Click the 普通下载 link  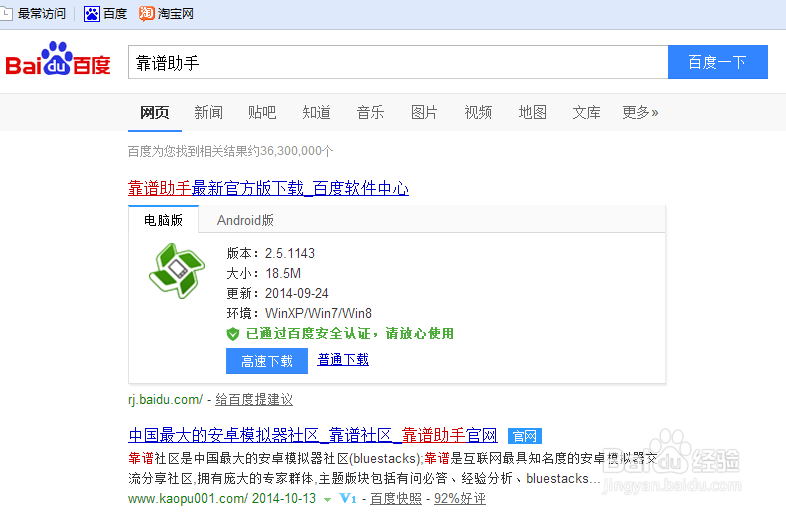[x=343, y=360]
